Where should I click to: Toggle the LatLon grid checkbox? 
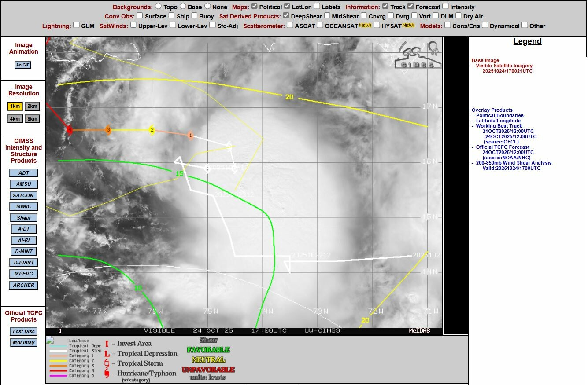coord(287,7)
